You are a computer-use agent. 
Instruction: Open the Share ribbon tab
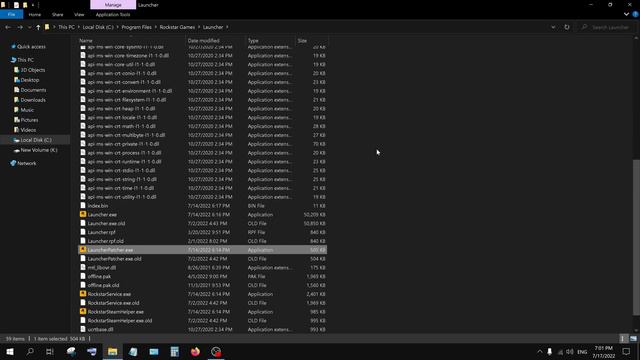[x=58, y=14]
